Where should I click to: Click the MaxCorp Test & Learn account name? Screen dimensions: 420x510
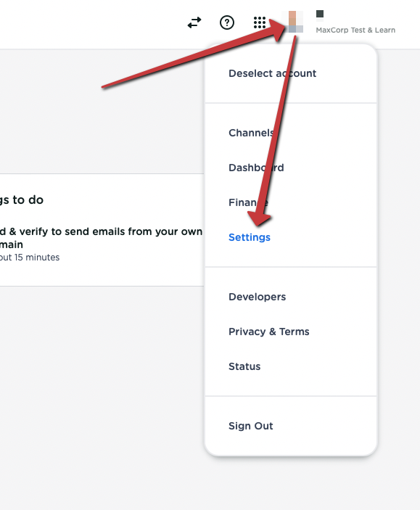pos(355,30)
